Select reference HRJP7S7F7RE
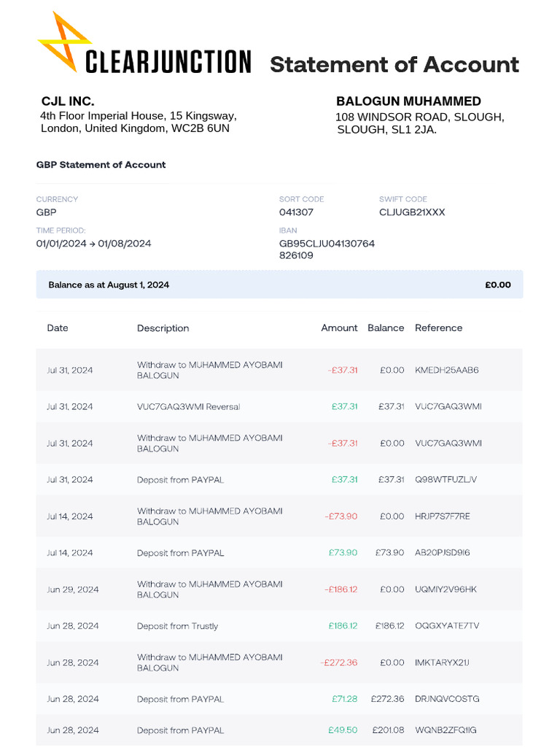Screen dimensions: 560x747 [x=443, y=516]
